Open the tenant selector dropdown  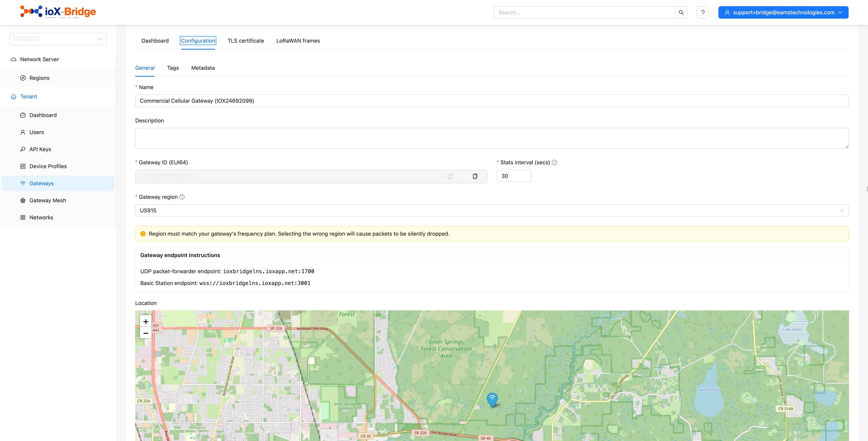(x=58, y=39)
